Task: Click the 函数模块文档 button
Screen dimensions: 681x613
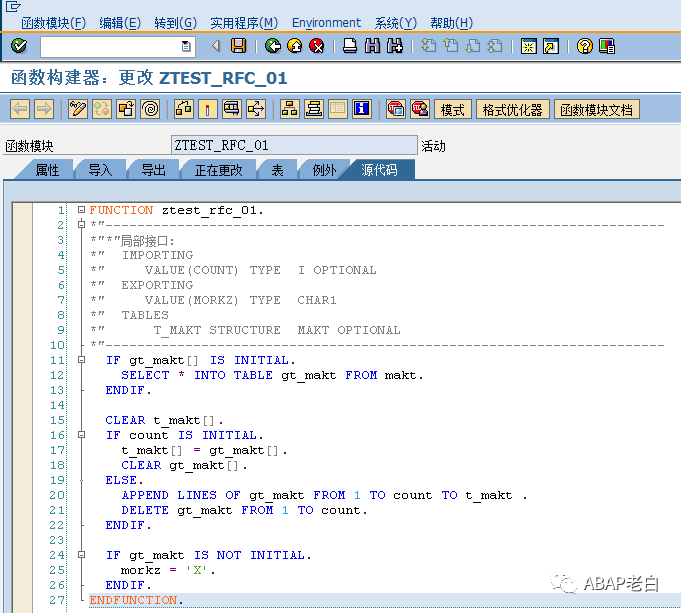Action: point(596,109)
